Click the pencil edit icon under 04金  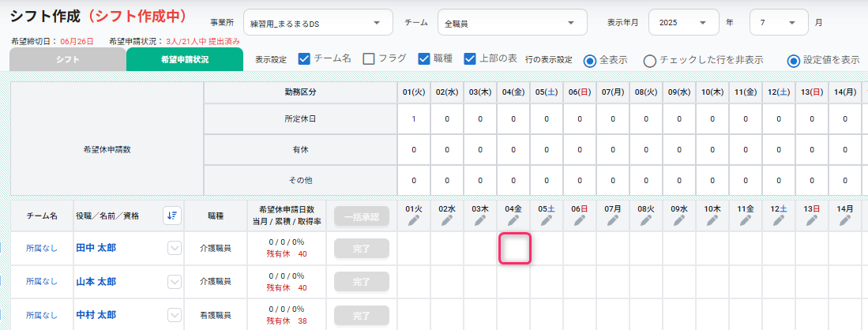tap(513, 220)
